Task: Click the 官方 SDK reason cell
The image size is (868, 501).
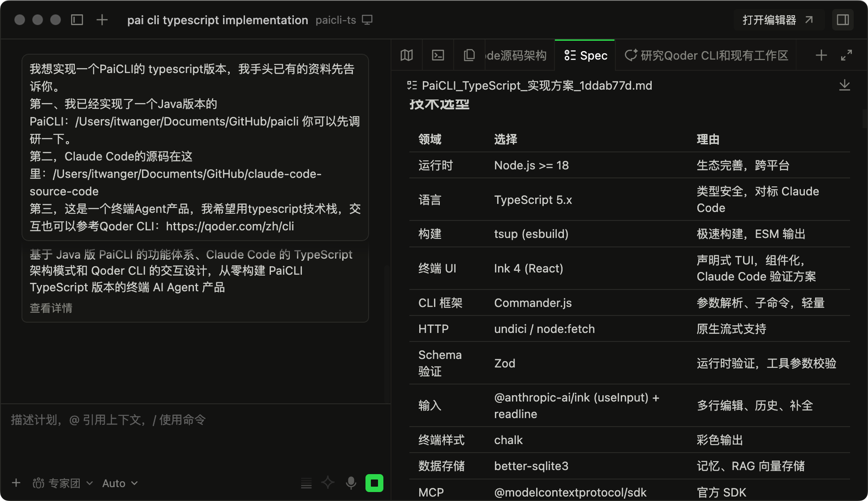Action: pyautogui.click(x=721, y=492)
